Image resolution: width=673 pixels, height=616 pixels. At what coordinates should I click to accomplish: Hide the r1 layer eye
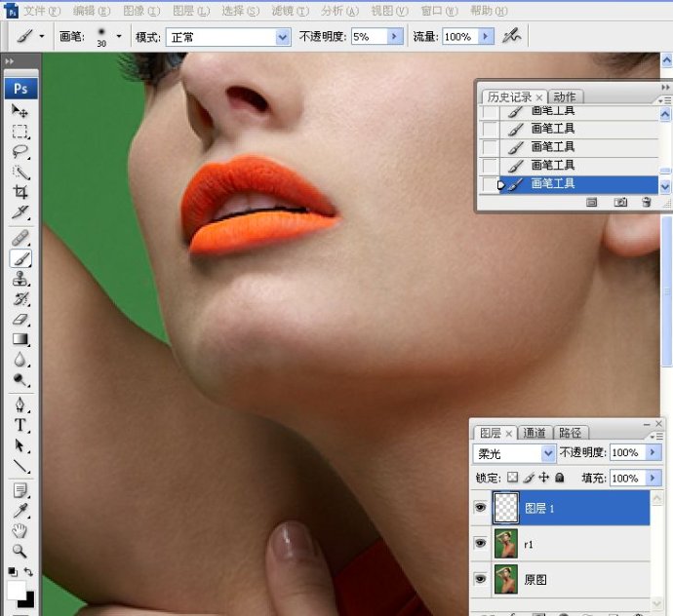coord(480,543)
